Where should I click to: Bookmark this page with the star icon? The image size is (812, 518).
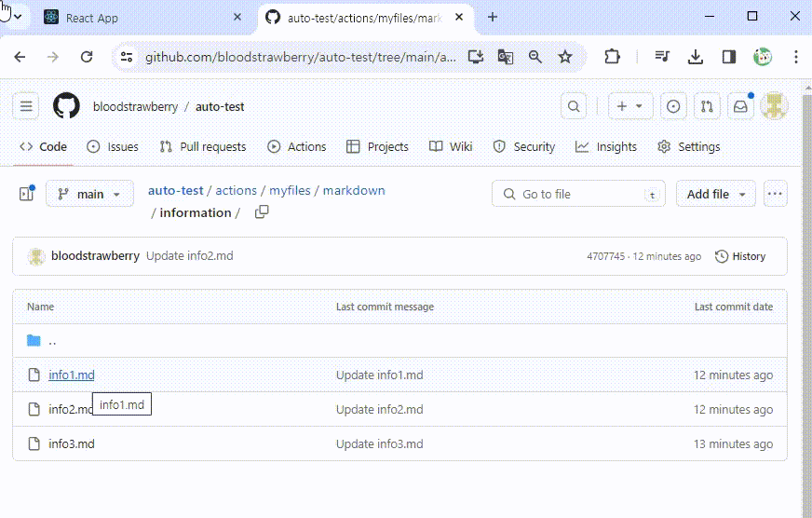[565, 57]
